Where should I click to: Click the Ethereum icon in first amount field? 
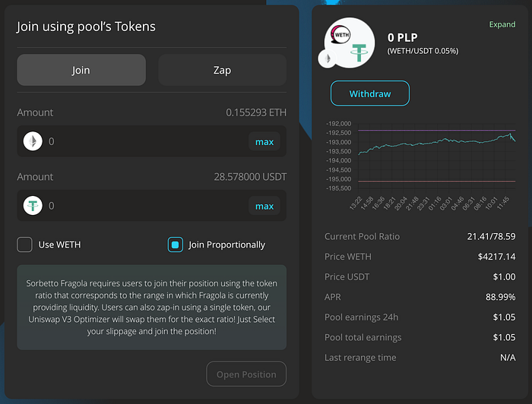(x=33, y=141)
